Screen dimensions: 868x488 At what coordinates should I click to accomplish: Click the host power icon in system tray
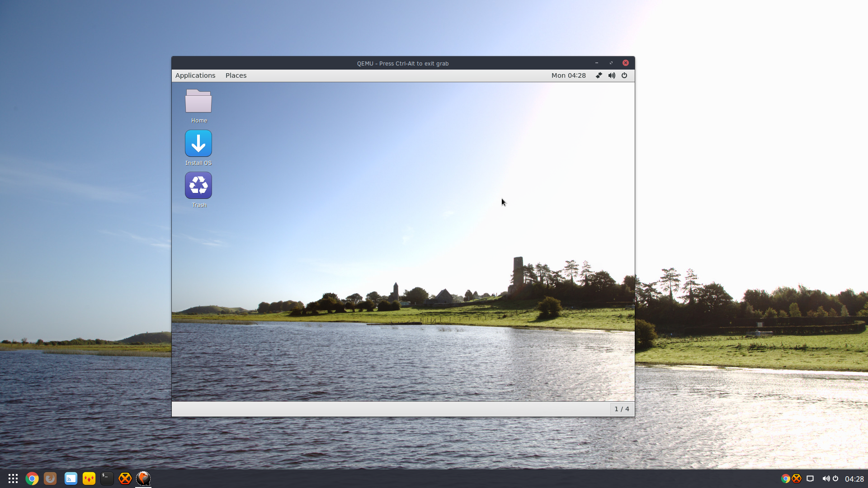pyautogui.click(x=835, y=479)
